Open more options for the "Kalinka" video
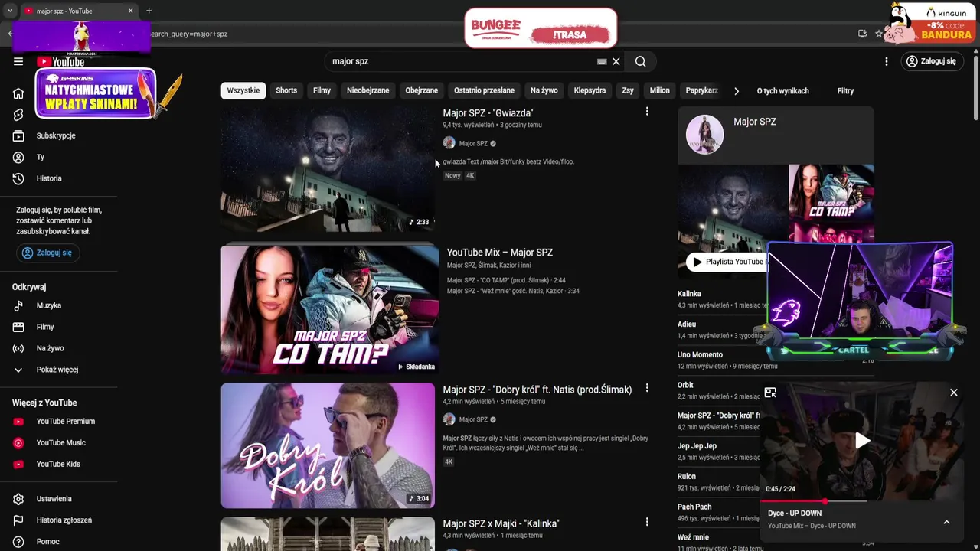Screen dimensions: 980x551 (x=647, y=522)
